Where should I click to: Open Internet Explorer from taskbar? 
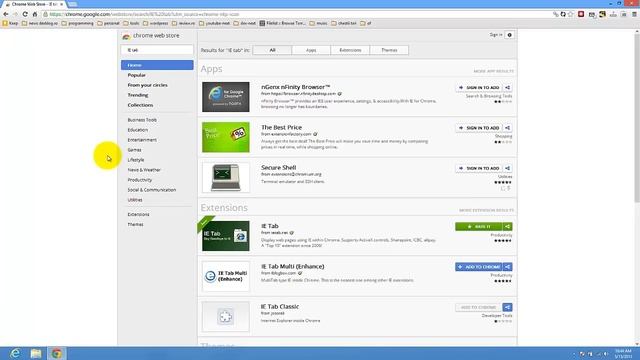[15, 353]
